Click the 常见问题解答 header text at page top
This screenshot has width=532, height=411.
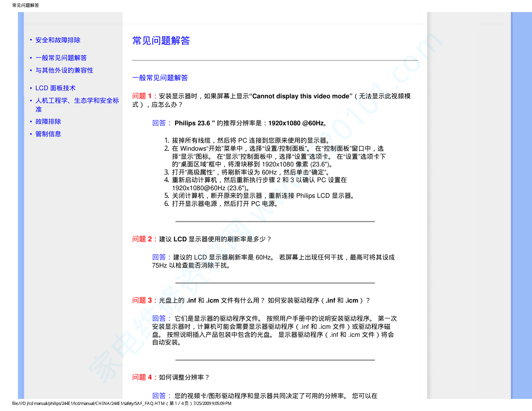25,5
